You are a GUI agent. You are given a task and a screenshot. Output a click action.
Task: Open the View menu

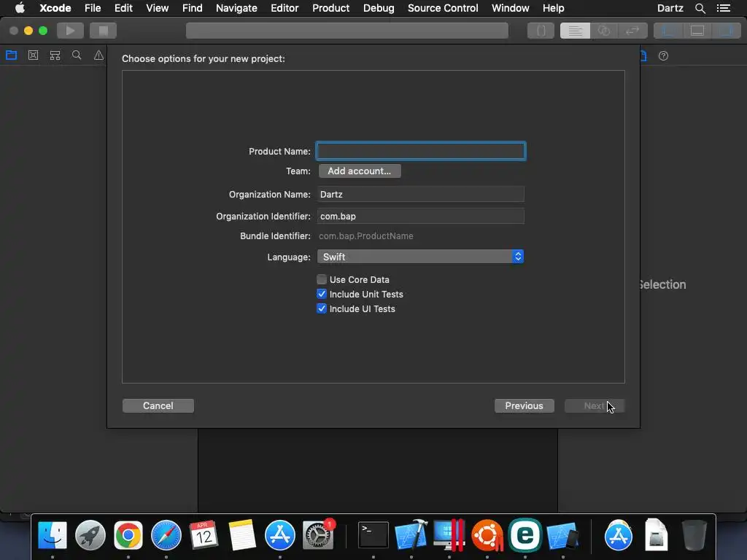[x=158, y=8]
